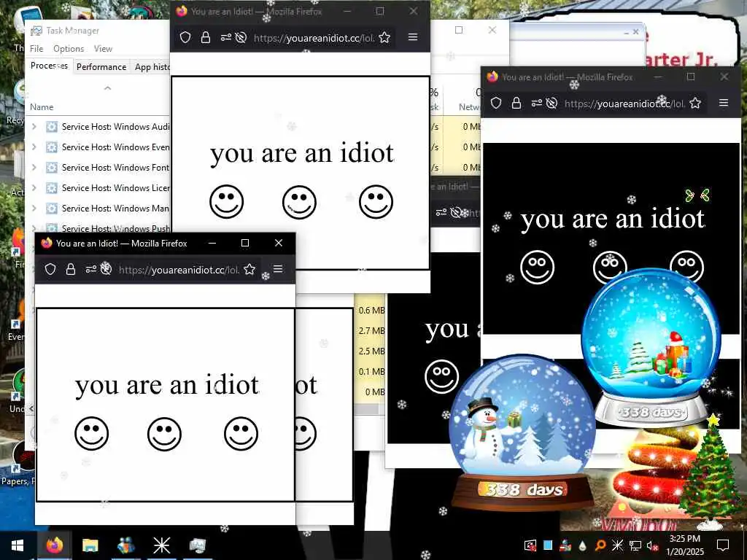
Task: Click the 3:25 PM clock on taskbar
Action: tap(685, 539)
